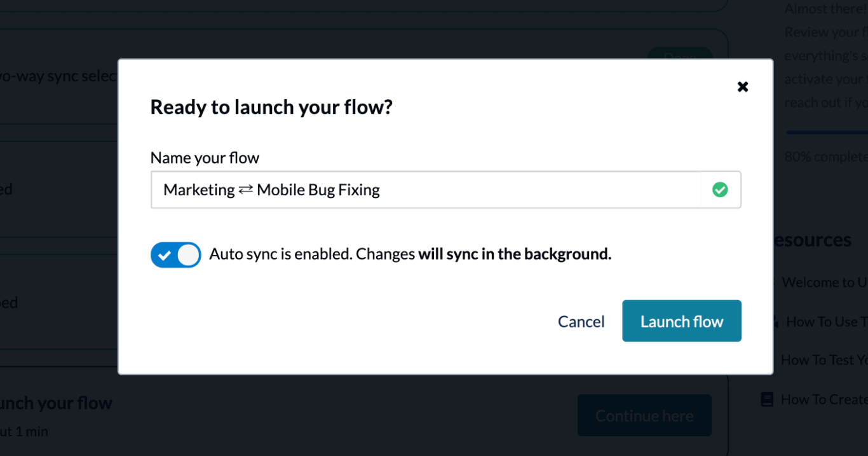Click the white knob of the Auto sync switch

[188, 255]
